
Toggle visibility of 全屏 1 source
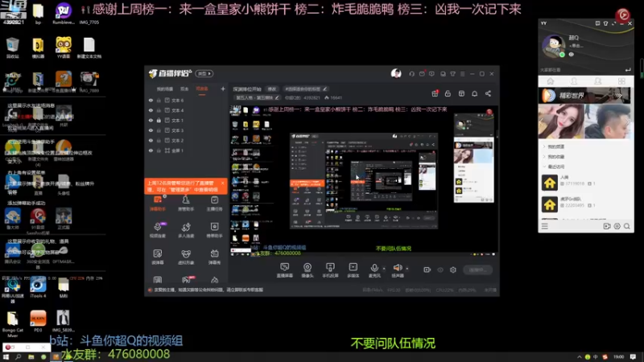point(151,150)
